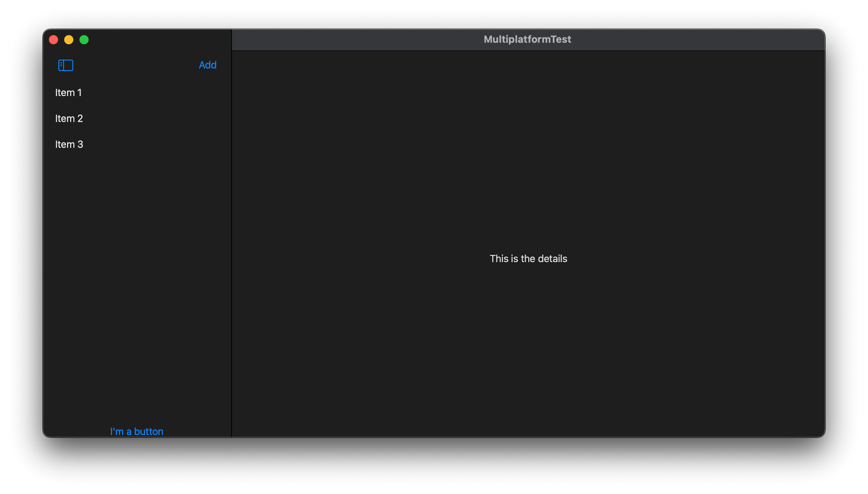Select Item 1 in the list

137,93
